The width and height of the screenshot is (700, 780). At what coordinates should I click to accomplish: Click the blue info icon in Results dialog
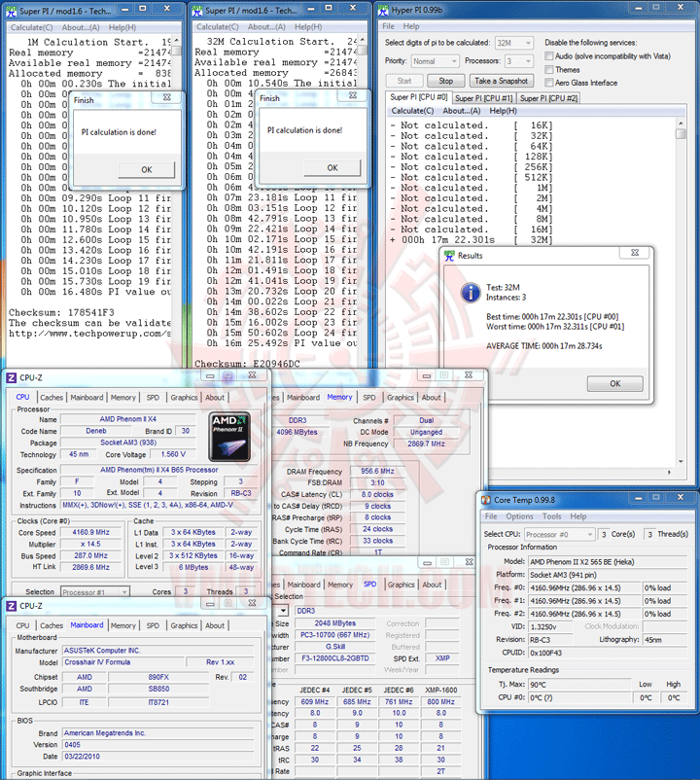tap(471, 293)
